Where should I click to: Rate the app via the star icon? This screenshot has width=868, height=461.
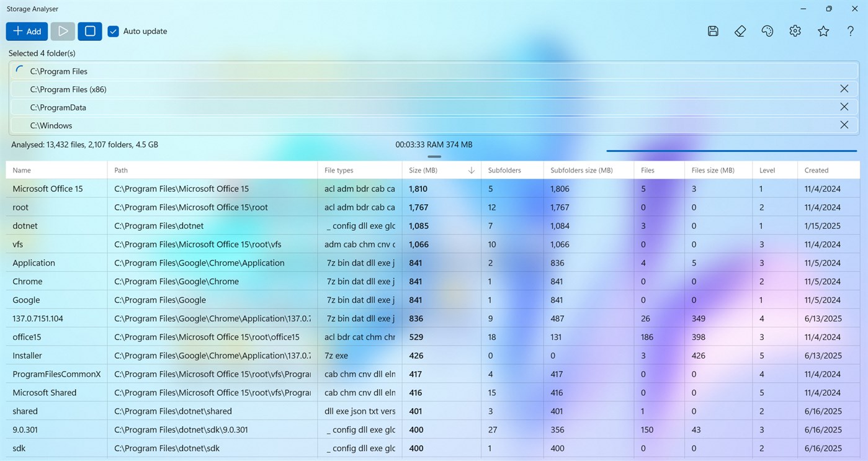click(823, 30)
